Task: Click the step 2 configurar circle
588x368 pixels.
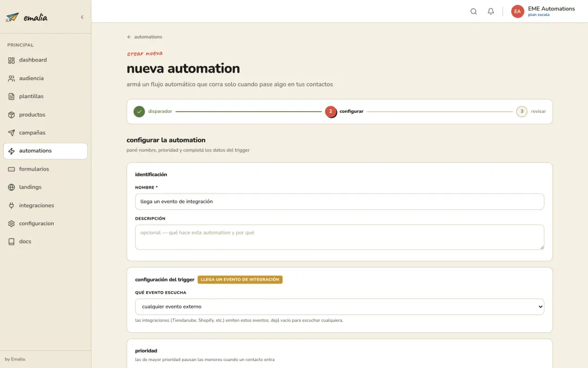Action: 331,112
